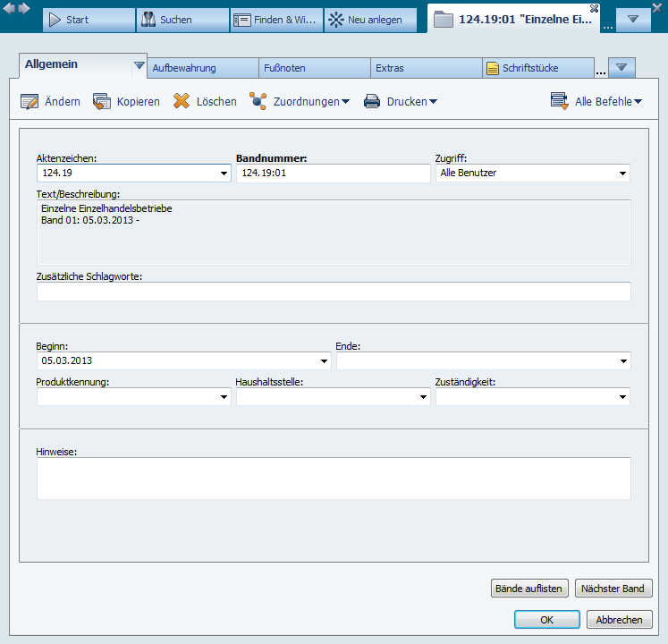
Task: Click the Drucken printer icon
Action: point(372,101)
